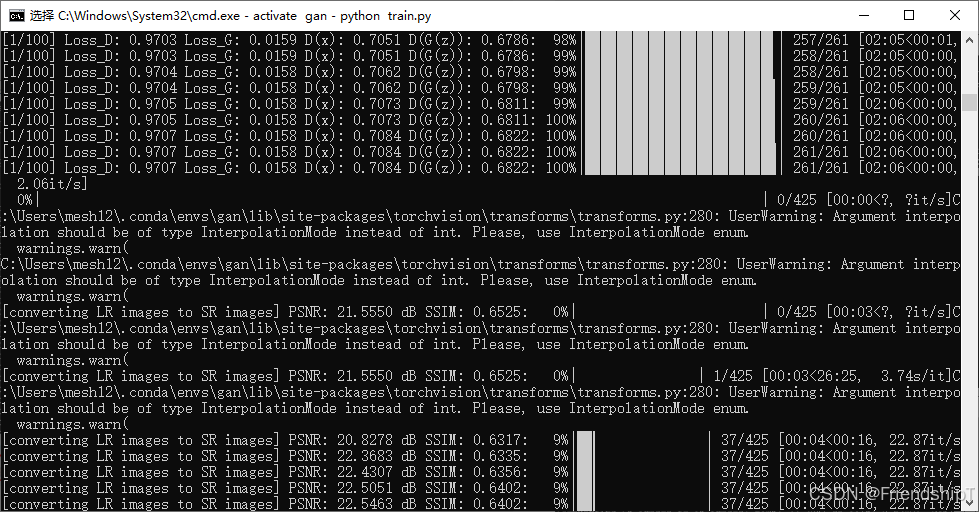Click the 'D(G(z)): 0.6786: 98%' text

493,40
